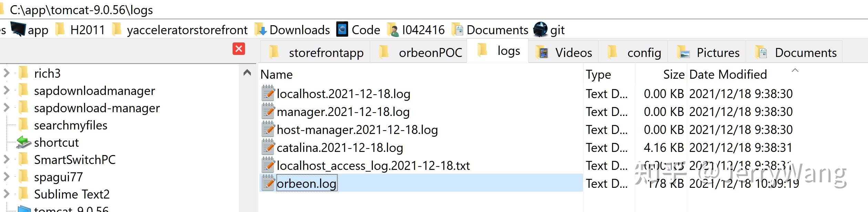This screenshot has width=868, height=212.
Task: Click the app monitor bookmark icon
Action: [18, 29]
